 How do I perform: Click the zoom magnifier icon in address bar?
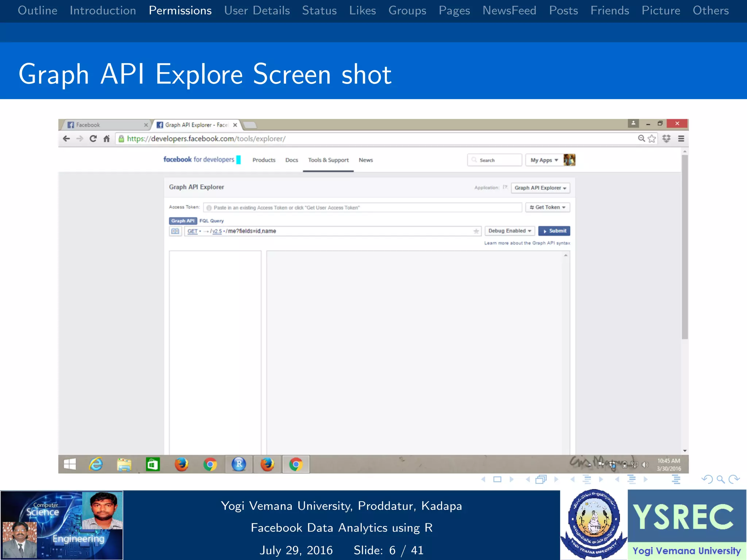[x=641, y=139]
